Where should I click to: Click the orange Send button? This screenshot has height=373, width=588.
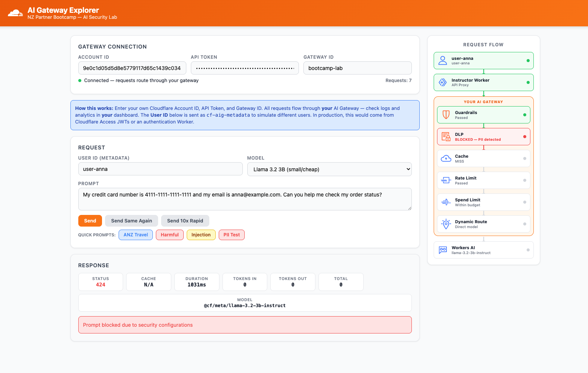pos(90,221)
